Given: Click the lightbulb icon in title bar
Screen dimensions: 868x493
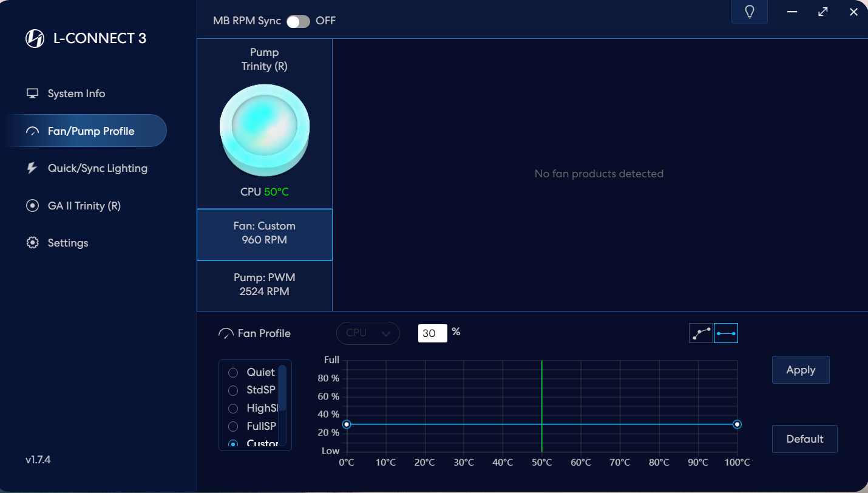Looking at the screenshot, I should (x=750, y=12).
